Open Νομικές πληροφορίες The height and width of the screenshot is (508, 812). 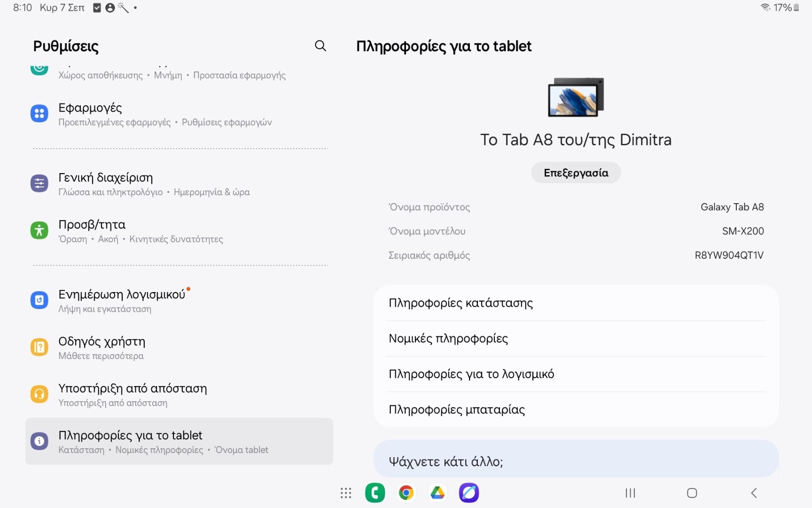[x=576, y=339]
